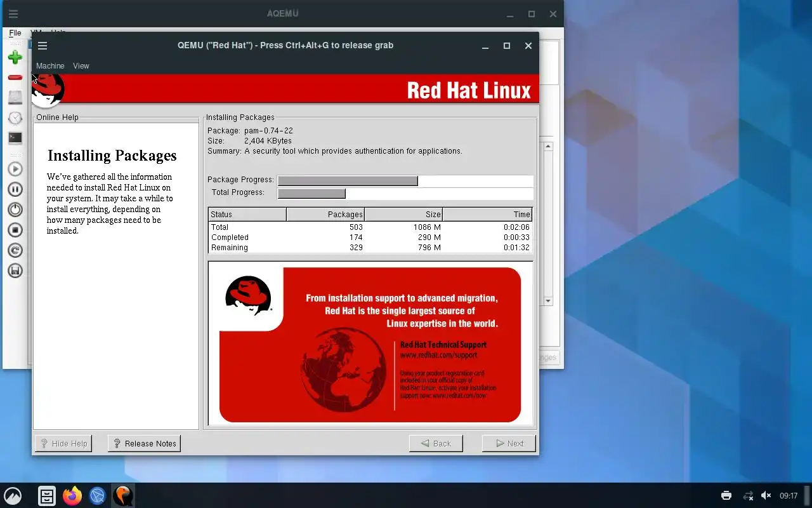Click the power off icon in AQEMU sidebar
The height and width of the screenshot is (508, 812).
pos(15,210)
